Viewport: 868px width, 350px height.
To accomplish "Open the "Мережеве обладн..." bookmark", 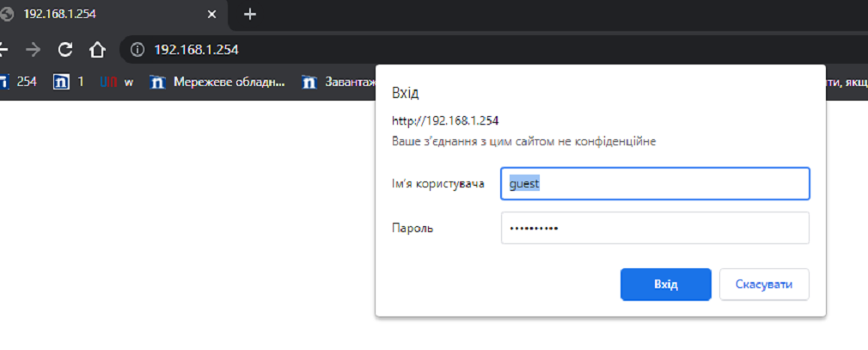I will (x=217, y=82).
